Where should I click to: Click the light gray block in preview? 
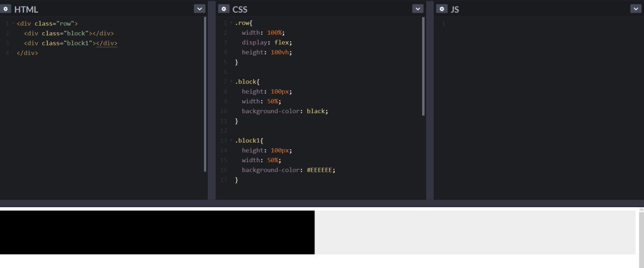[x=475, y=232]
